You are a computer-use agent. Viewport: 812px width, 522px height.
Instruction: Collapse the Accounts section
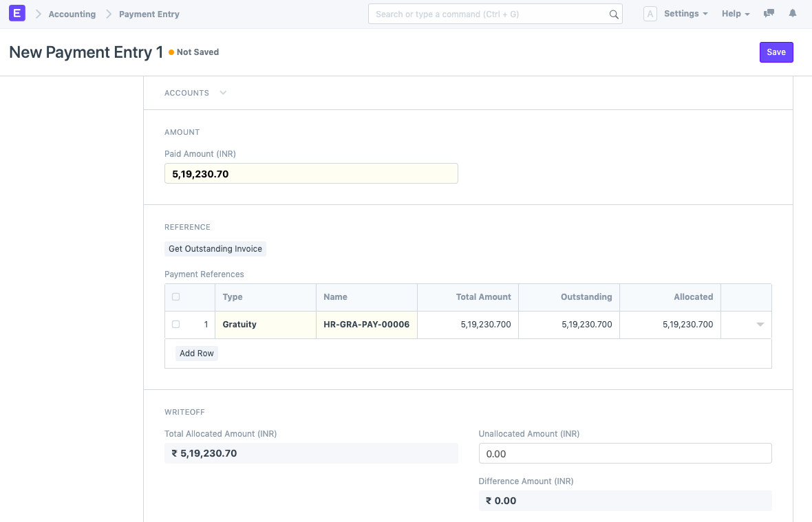click(222, 92)
